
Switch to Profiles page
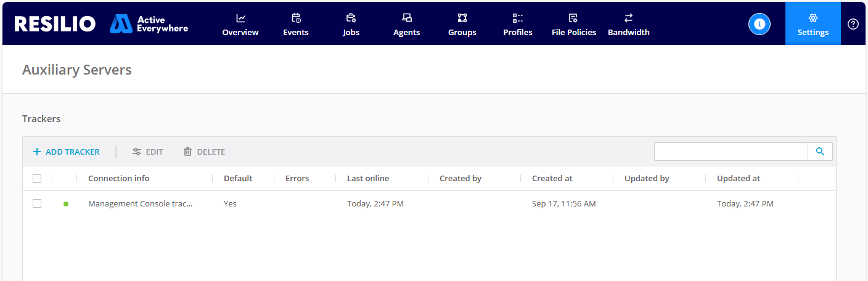coord(517,25)
